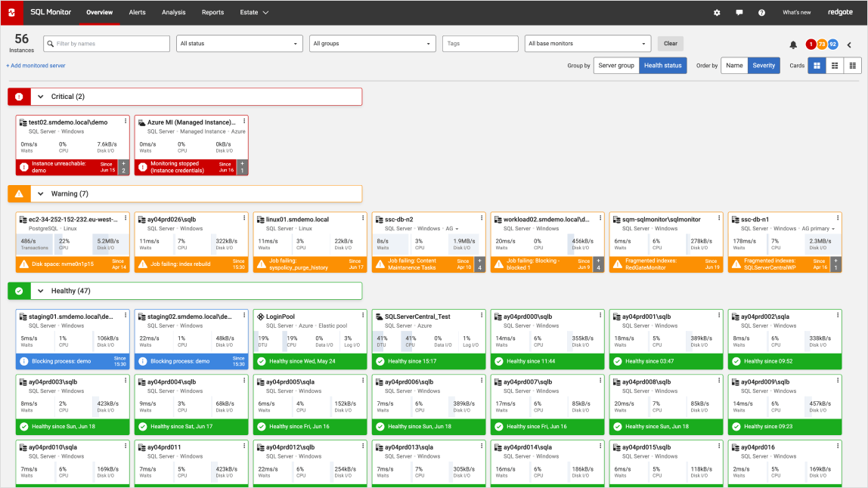Image resolution: width=868 pixels, height=488 pixels.
Task: Open the kebab menu on ay04prd009\sqlb card
Action: coord(838,381)
